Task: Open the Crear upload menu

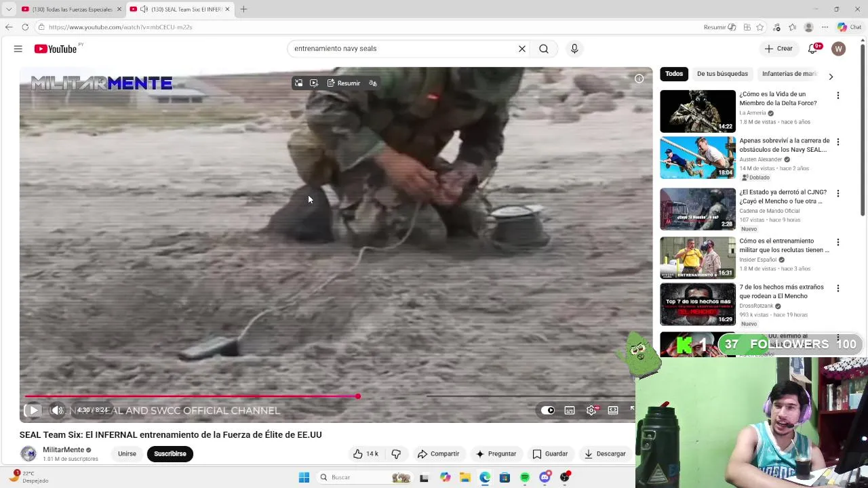Action: 778,49
